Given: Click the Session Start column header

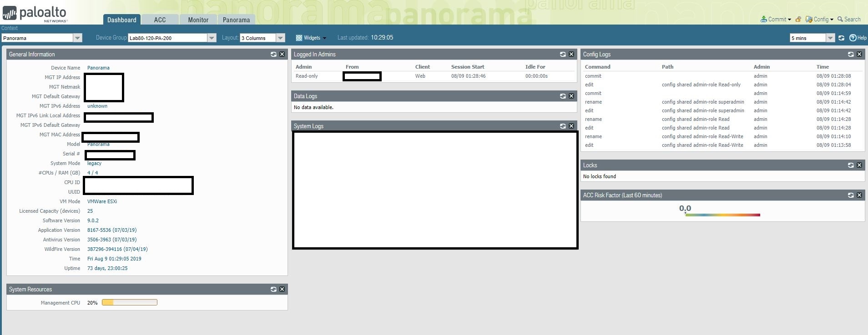Looking at the screenshot, I should point(468,67).
